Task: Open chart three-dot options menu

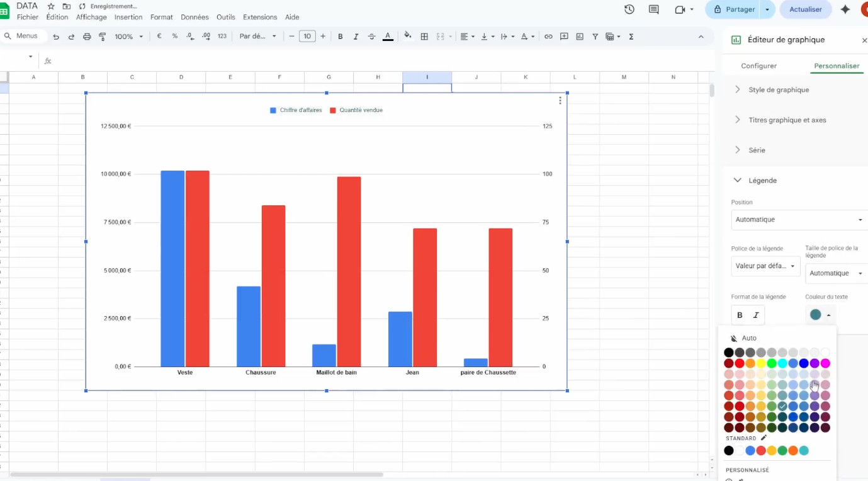Action: click(x=560, y=101)
